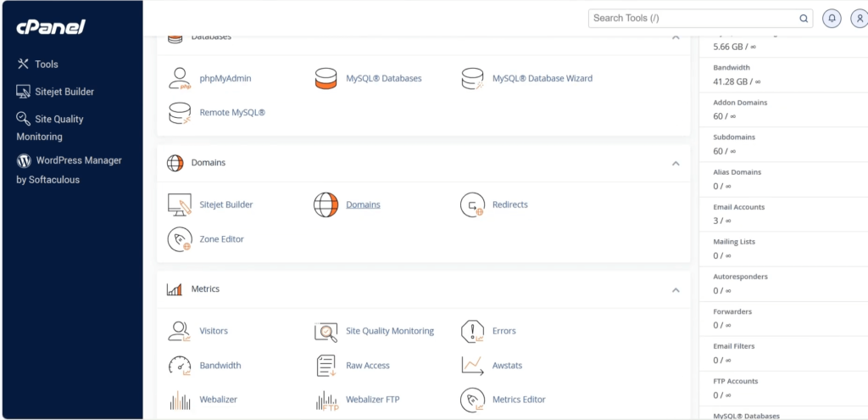
Task: Open the Metrics Editor link
Action: click(x=519, y=400)
